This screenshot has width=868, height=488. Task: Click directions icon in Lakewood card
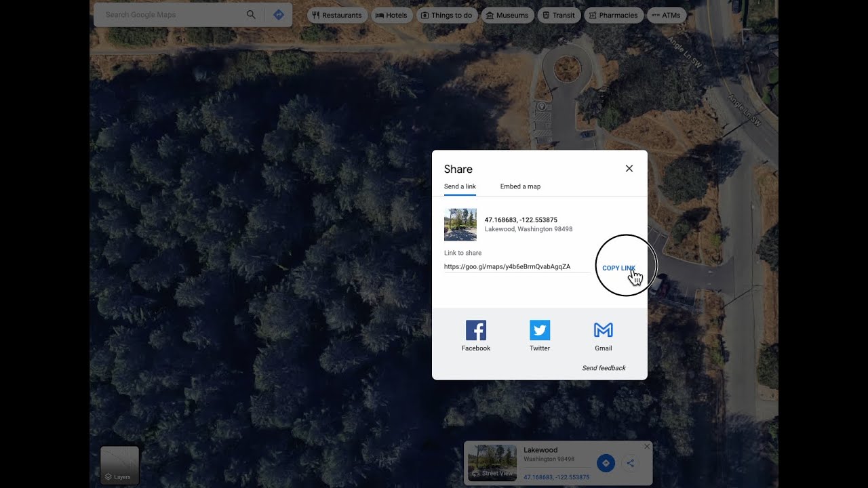[606, 464]
